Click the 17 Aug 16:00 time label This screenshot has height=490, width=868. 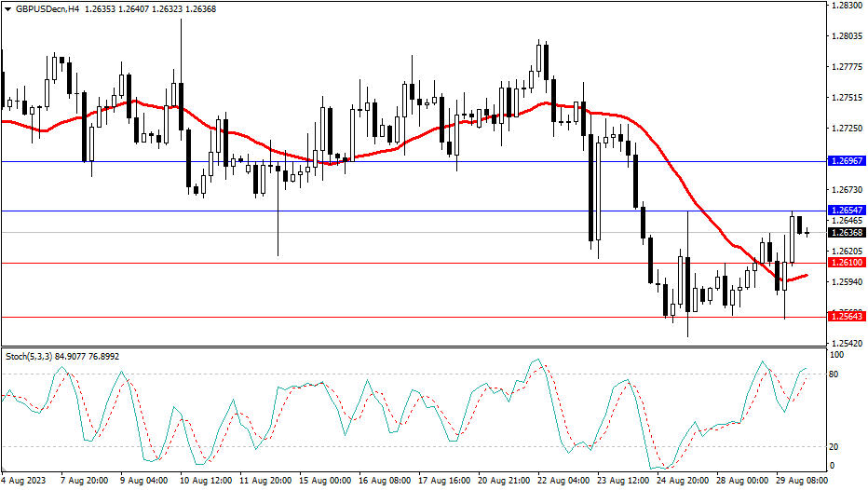[x=445, y=481]
